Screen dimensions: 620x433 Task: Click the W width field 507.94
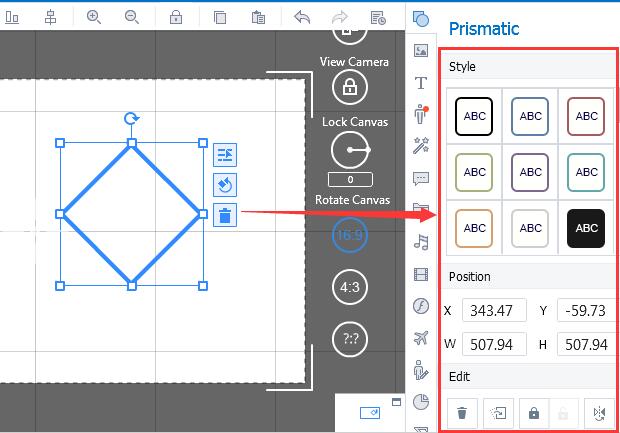494,344
